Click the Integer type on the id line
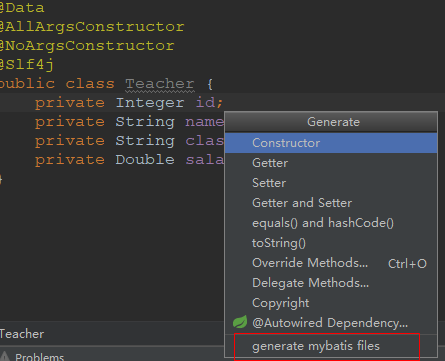The width and height of the screenshot is (445, 361). coord(150,103)
